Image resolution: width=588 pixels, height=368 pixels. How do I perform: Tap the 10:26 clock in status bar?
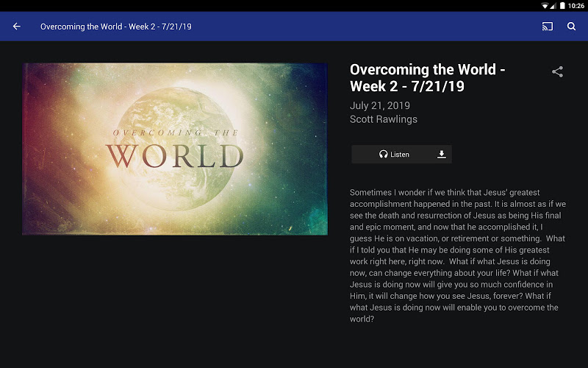(576, 6)
